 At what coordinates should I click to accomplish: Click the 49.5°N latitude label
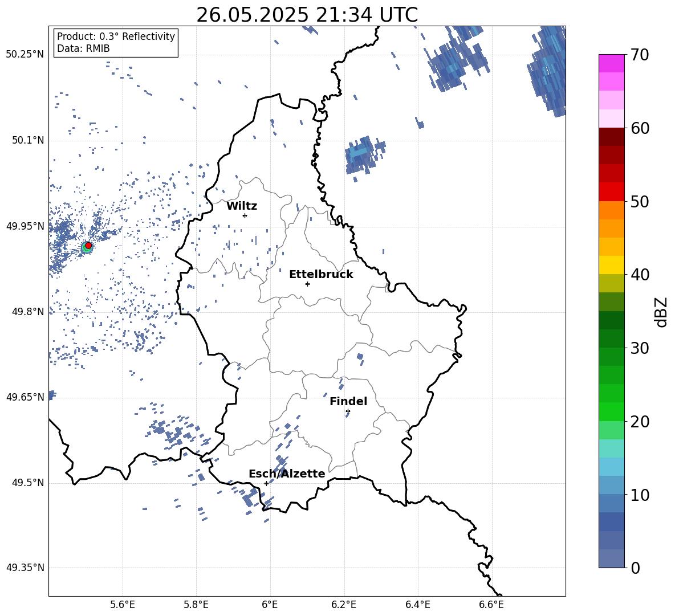[27, 483]
